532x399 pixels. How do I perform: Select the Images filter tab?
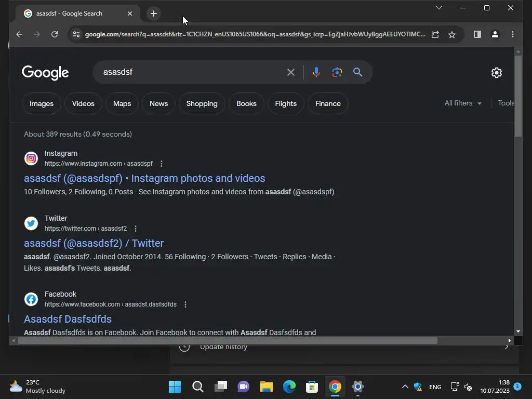click(x=42, y=103)
